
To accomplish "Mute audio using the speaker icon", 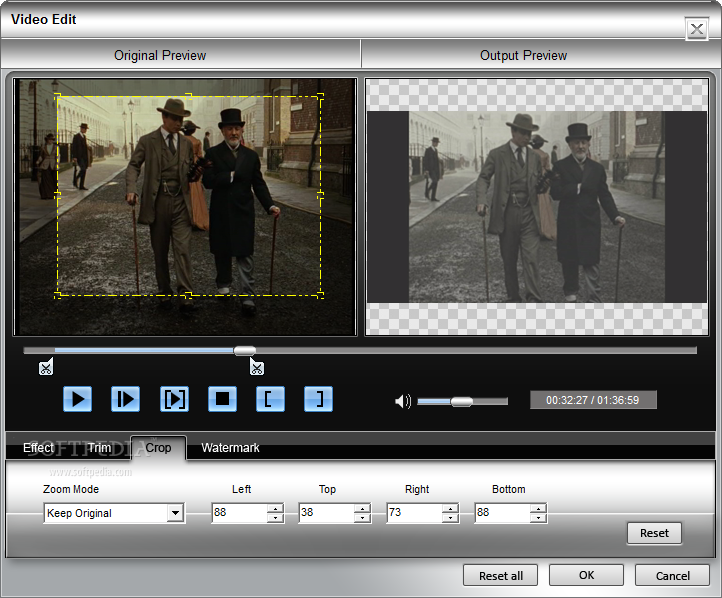I will pos(403,401).
